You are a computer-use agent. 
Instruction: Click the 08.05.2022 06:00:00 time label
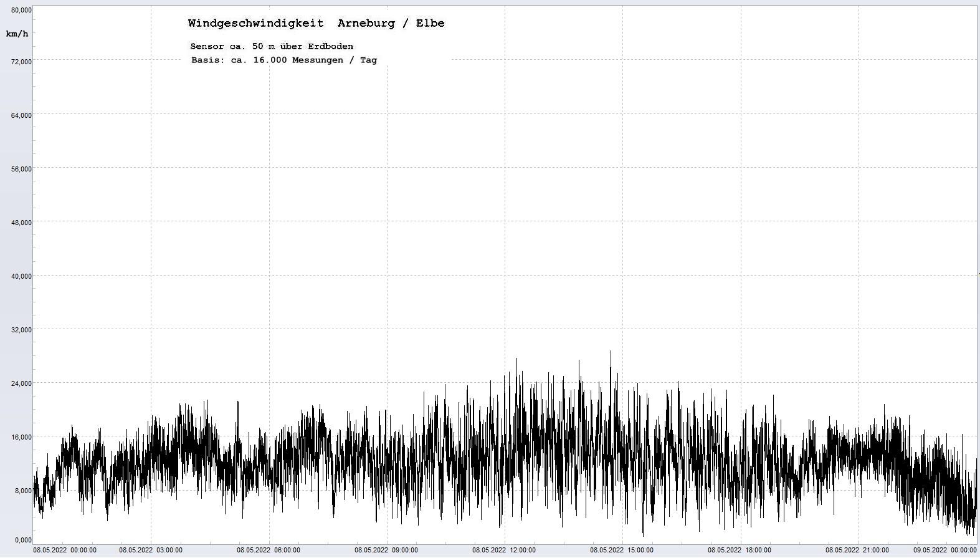point(269,550)
